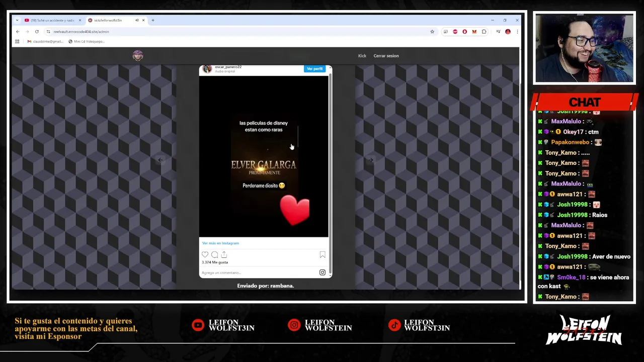Viewport: 644px width, 362px height.
Task: Reload the reelvault admin page
Action: [x=37, y=32]
